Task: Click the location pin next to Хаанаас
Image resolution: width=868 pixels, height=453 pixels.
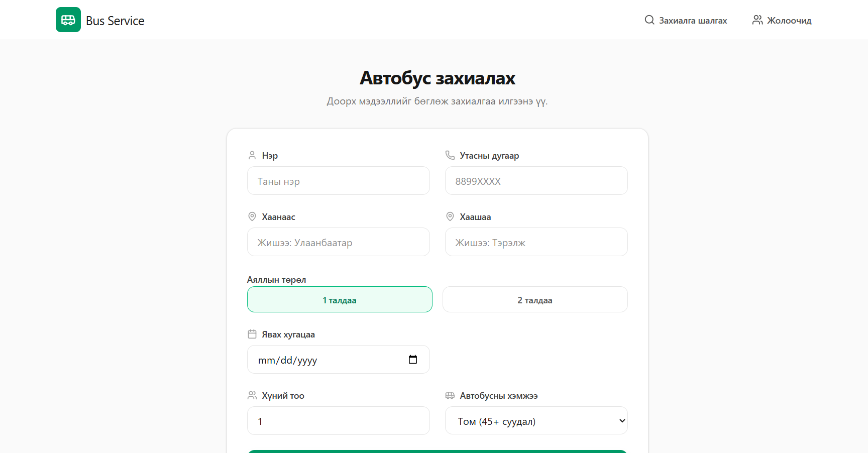Action: [252, 216]
